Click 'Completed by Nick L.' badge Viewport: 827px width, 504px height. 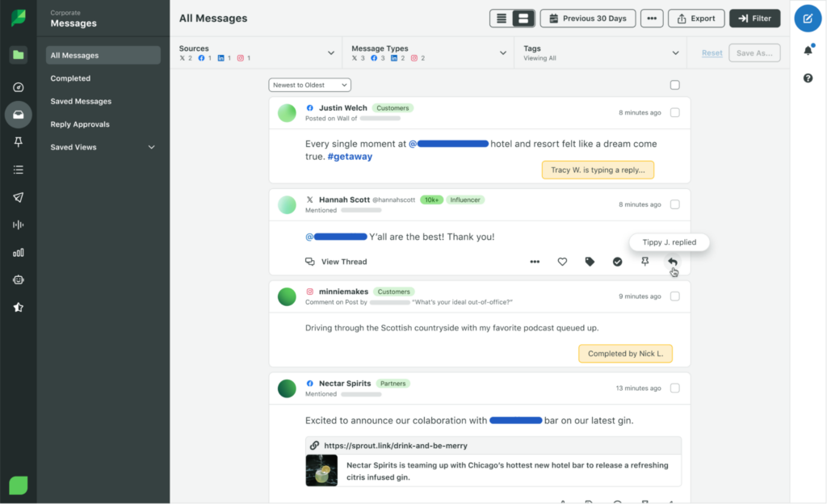[x=626, y=353]
